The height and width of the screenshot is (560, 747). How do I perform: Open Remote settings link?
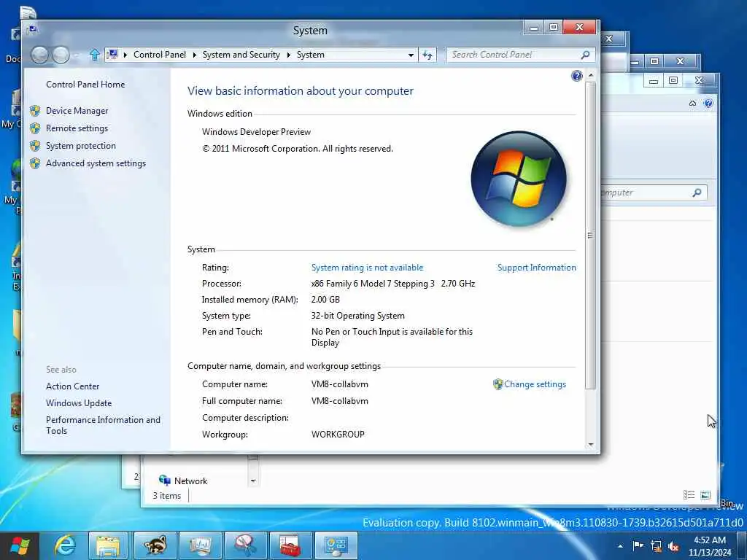77,128
